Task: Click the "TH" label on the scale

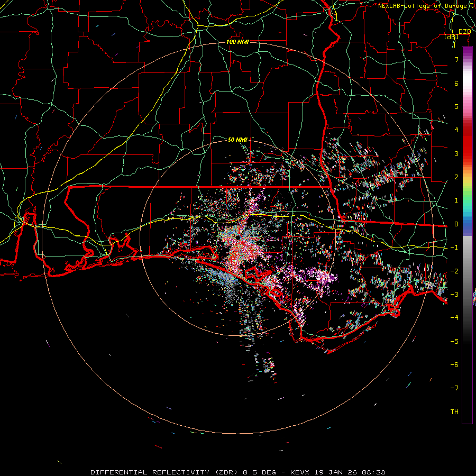Action: coord(454,412)
